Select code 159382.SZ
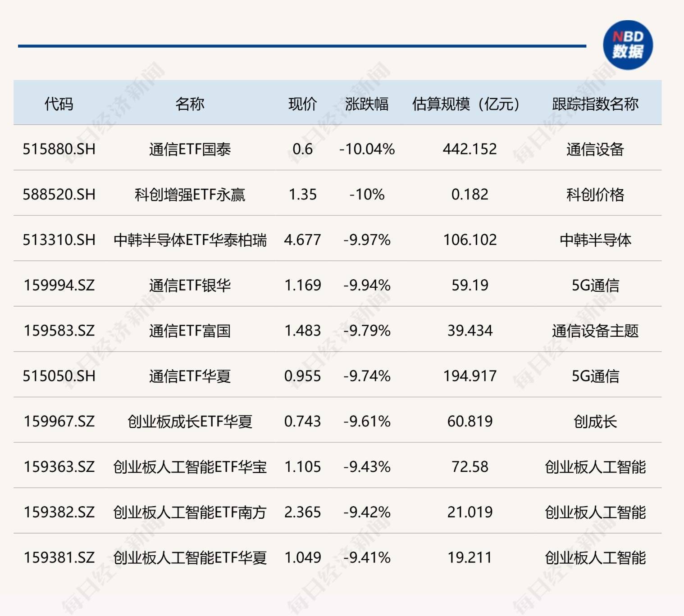The height and width of the screenshot is (616, 684). click(59, 512)
